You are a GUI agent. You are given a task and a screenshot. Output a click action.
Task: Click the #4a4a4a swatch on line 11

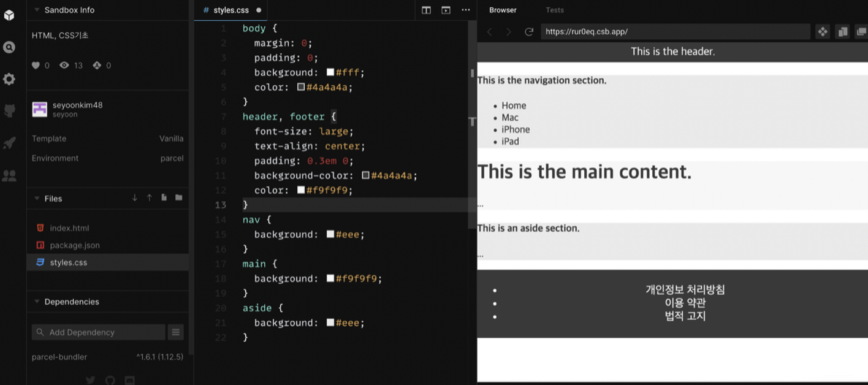(x=365, y=175)
